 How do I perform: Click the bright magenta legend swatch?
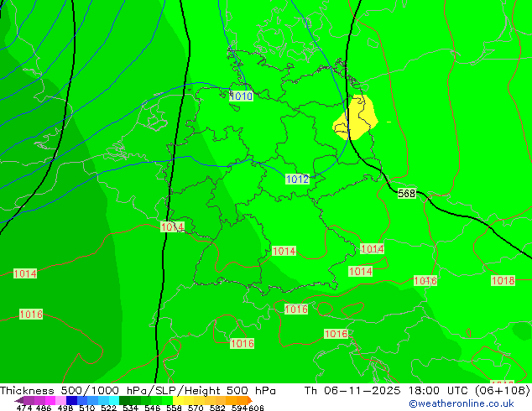click(50, 400)
